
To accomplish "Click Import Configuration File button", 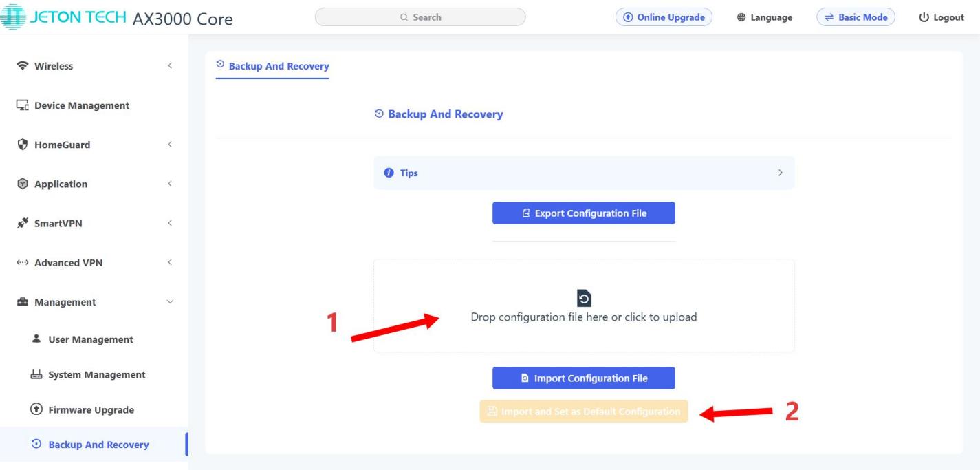I will (584, 378).
